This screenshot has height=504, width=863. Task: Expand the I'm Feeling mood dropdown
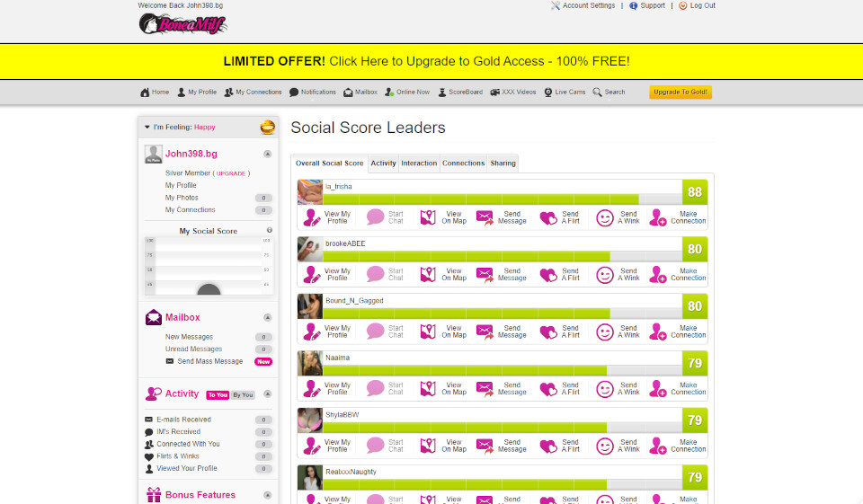pyautogui.click(x=147, y=127)
